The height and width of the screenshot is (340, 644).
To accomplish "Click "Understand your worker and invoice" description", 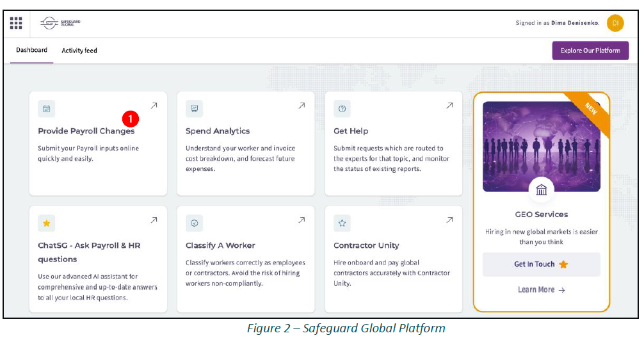I will [x=240, y=149].
